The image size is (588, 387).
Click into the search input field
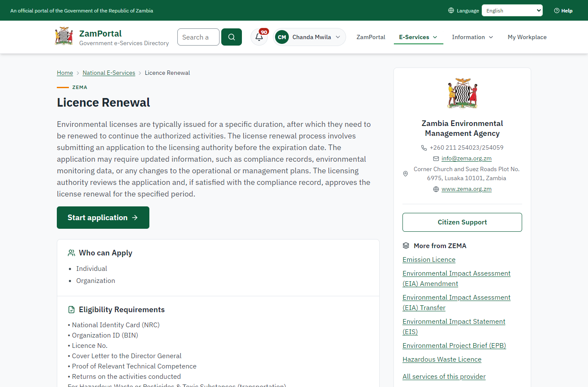[198, 37]
